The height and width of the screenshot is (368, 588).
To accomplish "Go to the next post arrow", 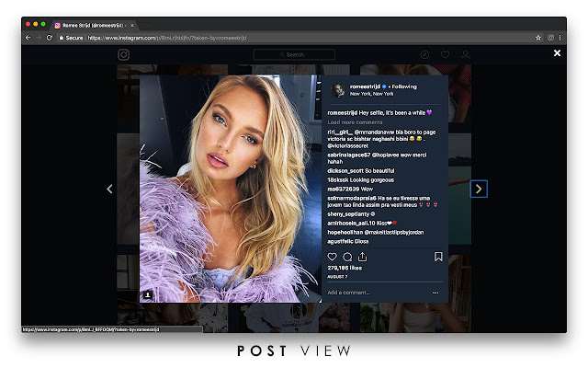I will [x=479, y=189].
